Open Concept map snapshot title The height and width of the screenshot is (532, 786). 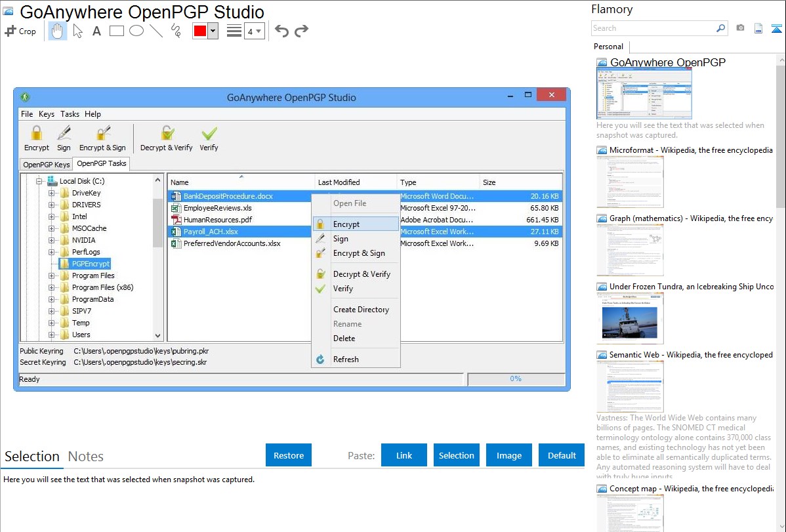[691, 488]
